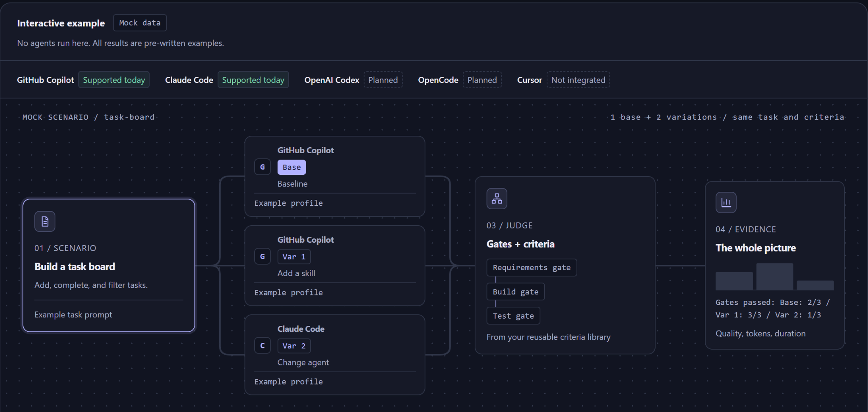Screen dimensions: 868x412
Task: Click the Test gate chip
Action: coord(513,316)
